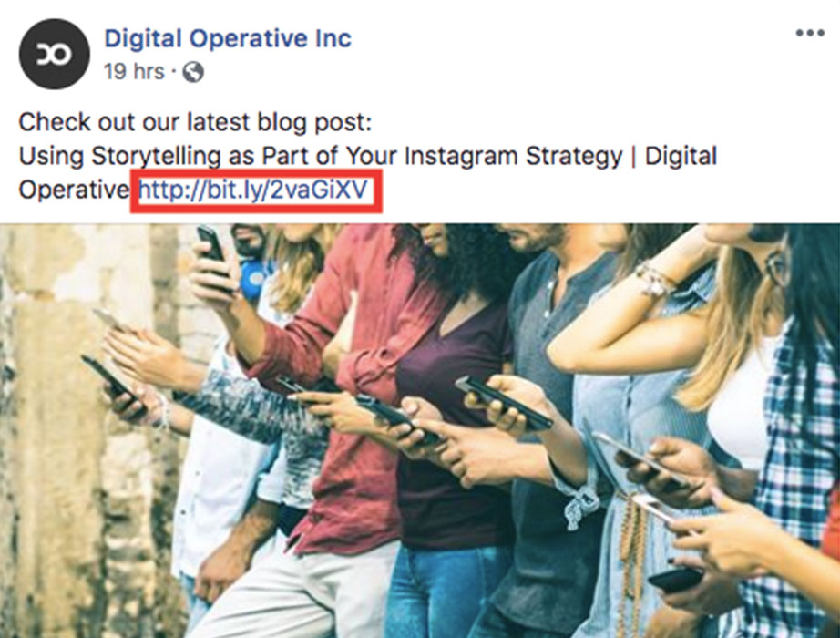Click the blue jeans in the photo
840x638 pixels.
[x=445, y=590]
